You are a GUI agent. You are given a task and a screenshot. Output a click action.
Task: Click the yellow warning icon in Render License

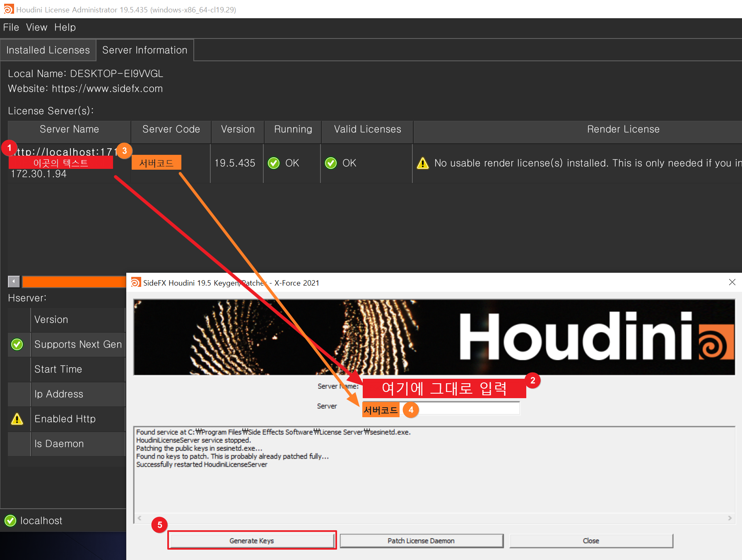pyautogui.click(x=423, y=163)
